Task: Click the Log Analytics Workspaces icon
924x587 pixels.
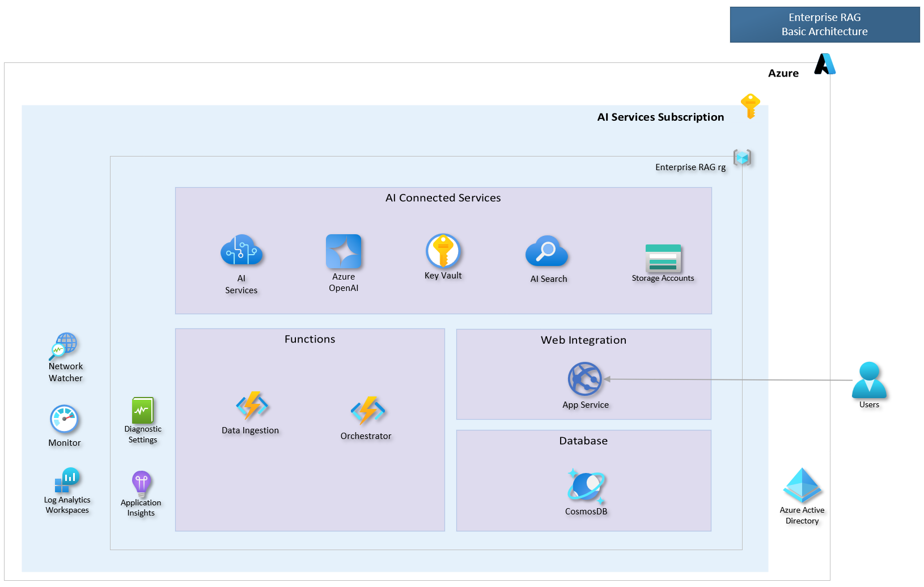Action: 67,480
